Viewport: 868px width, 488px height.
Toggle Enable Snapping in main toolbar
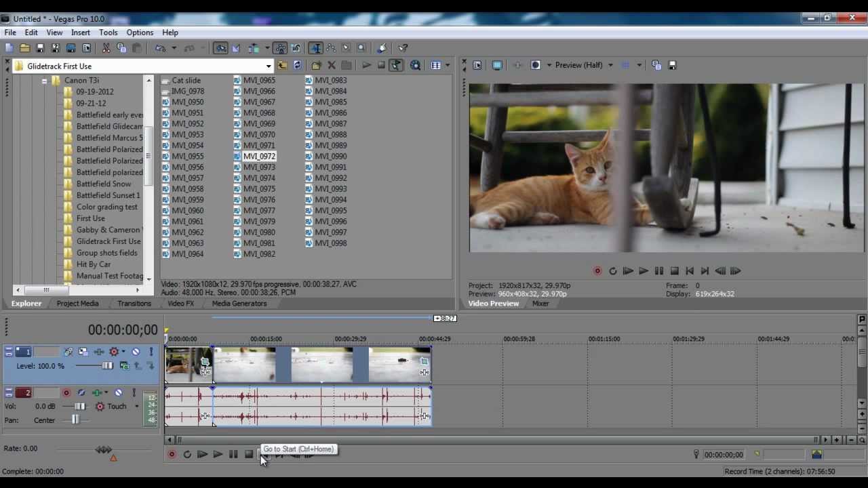point(220,48)
